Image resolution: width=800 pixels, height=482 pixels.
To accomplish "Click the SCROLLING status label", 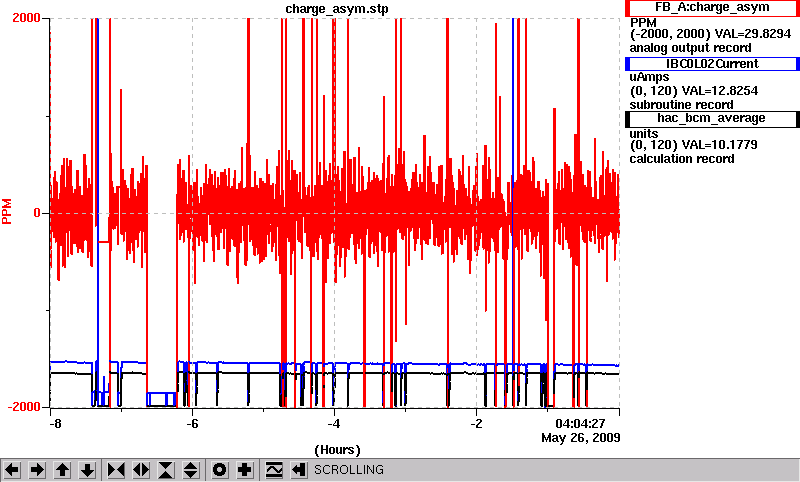I will tap(348, 470).
